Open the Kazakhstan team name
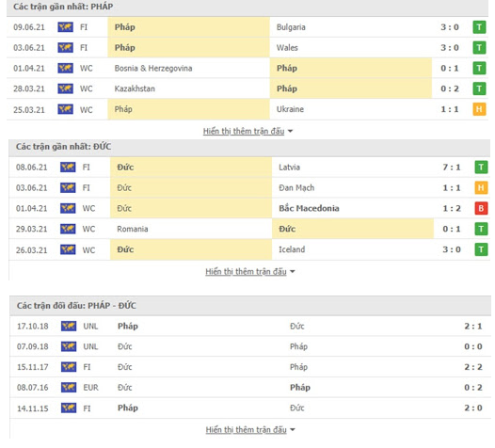 135,88
